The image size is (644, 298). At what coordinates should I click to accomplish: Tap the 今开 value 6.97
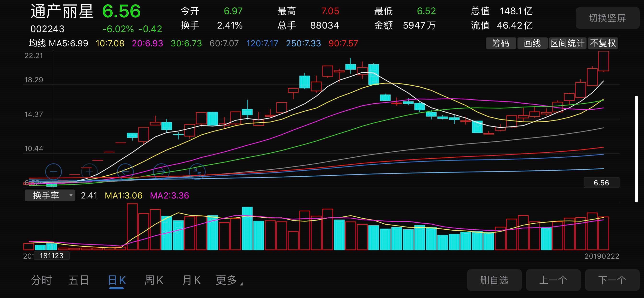click(x=233, y=11)
